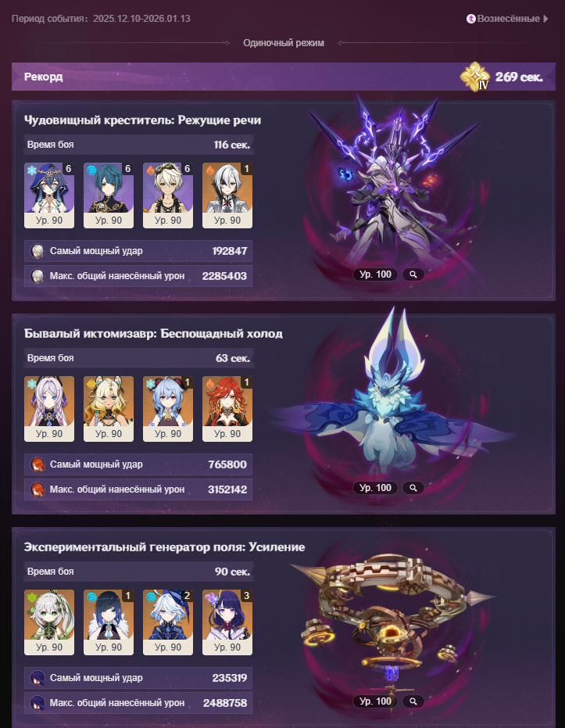
Task: Open the Вознесённые difficulty expander arrow
Action: [546, 19]
